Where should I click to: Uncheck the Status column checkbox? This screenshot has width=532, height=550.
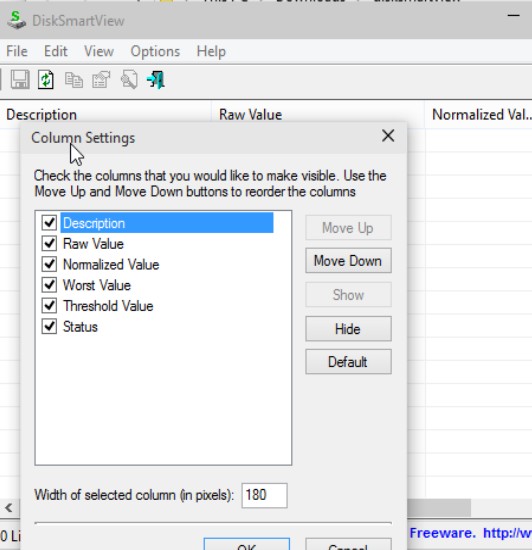pos(49,326)
